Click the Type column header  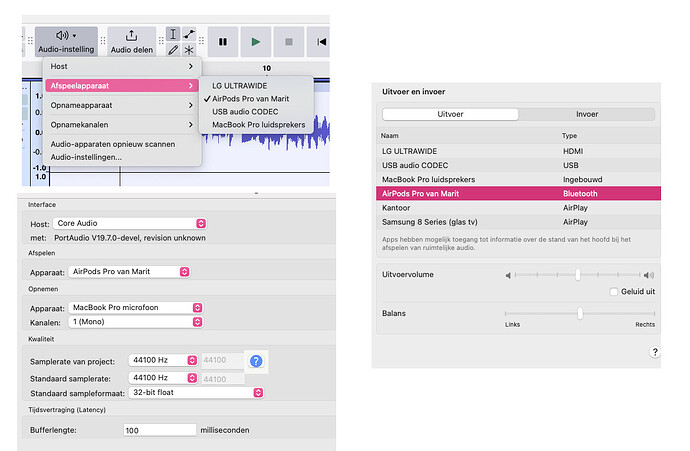(569, 136)
